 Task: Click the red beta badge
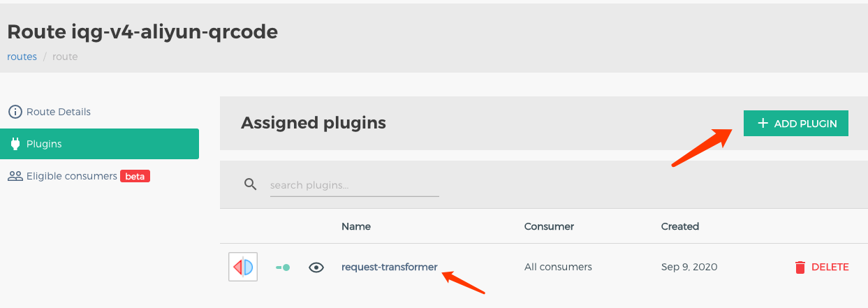(135, 176)
